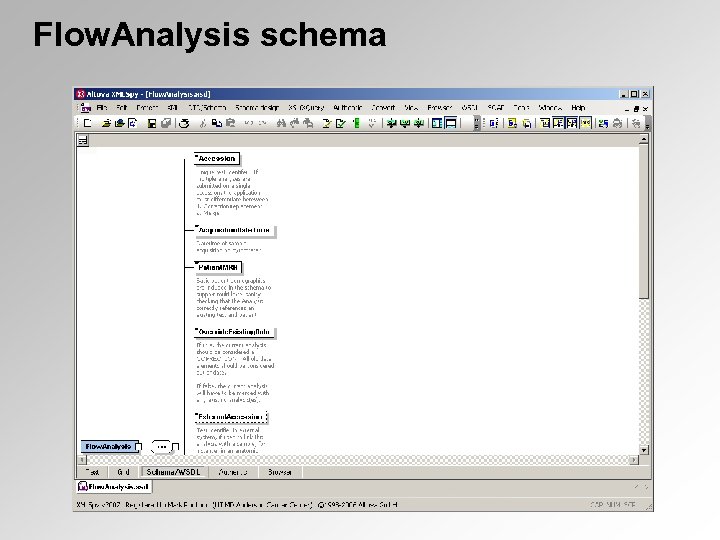Click the blue schema icon right of the toolbar grip
Viewport: 720px width, 540px height.
pos(494,123)
